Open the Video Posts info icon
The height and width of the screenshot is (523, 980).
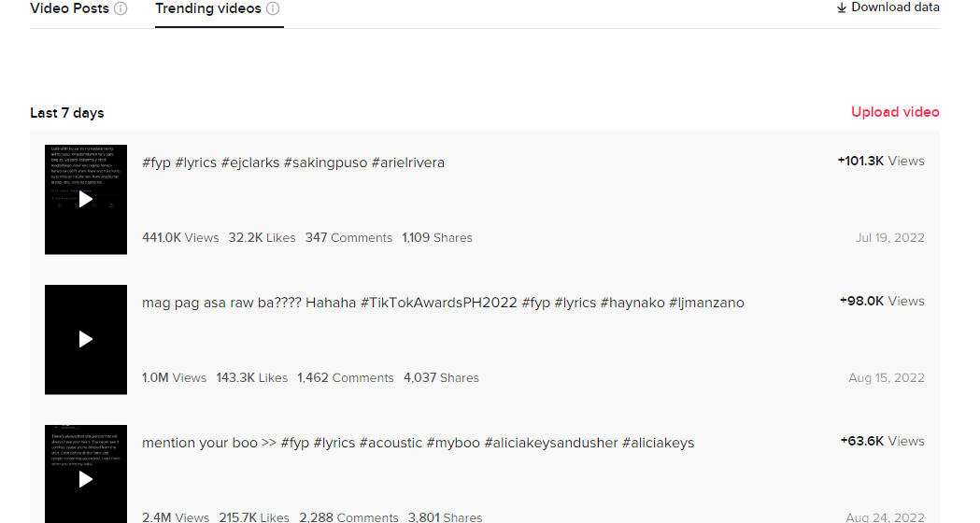pyautogui.click(x=121, y=8)
